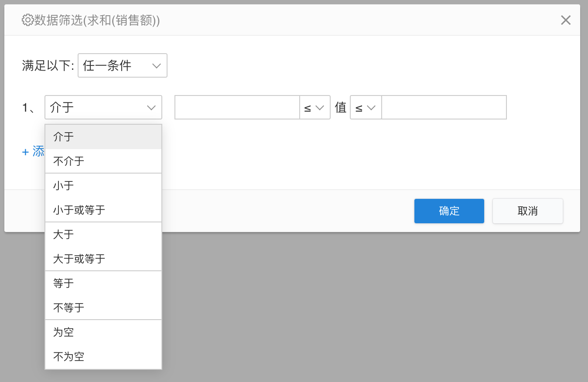Collapse the 介于 operator dropdown
Viewport: 588px width, 382px height.
103,107
